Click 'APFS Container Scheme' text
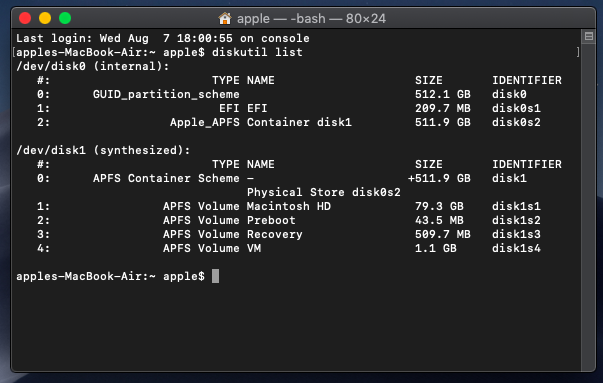The image size is (603, 383). [x=166, y=178]
